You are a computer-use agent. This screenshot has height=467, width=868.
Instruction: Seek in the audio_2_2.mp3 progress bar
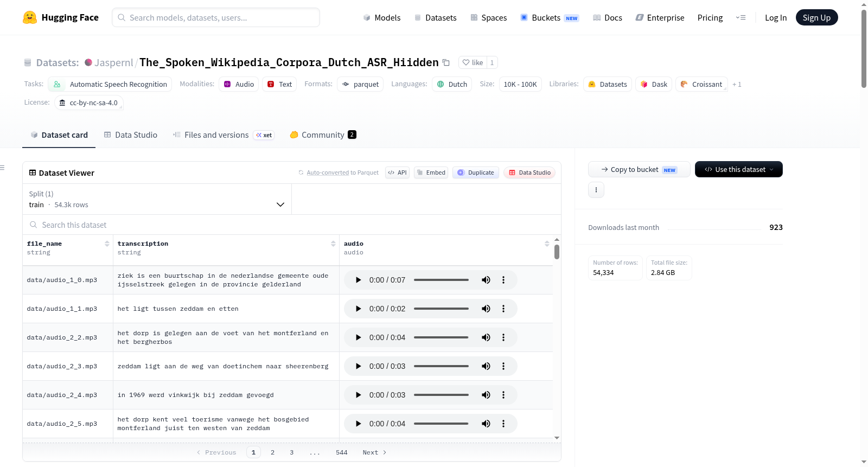click(441, 337)
